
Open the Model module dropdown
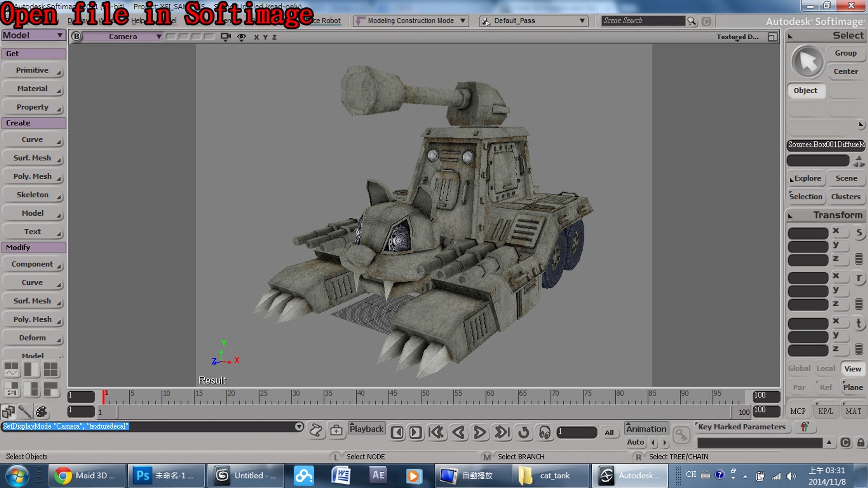(33, 35)
